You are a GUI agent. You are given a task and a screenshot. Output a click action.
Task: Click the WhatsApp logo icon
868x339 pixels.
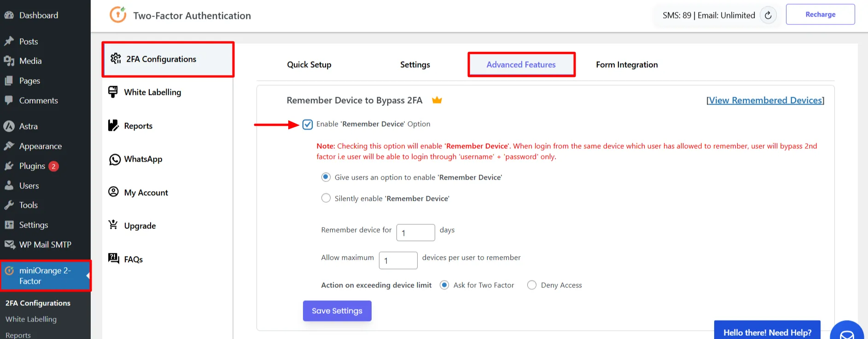point(115,159)
